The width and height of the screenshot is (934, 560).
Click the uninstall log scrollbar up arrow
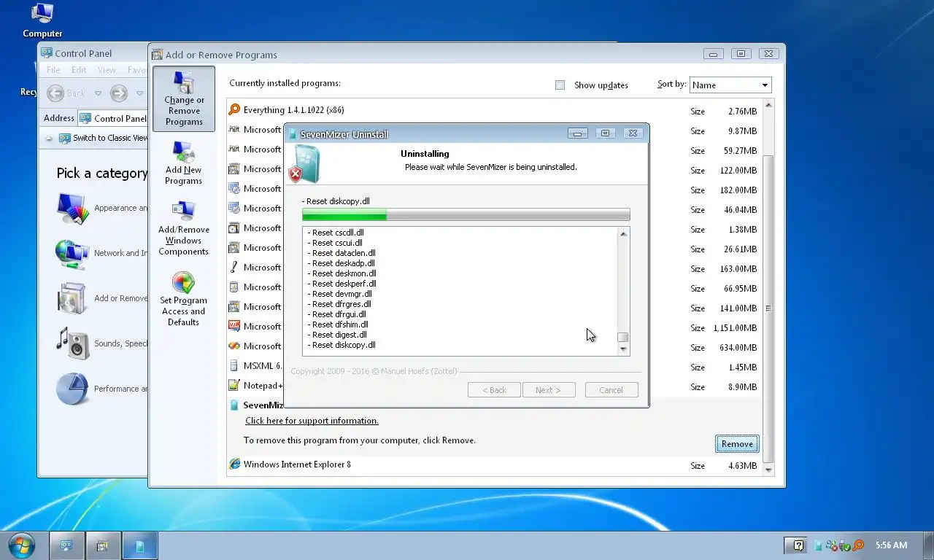[x=623, y=233]
